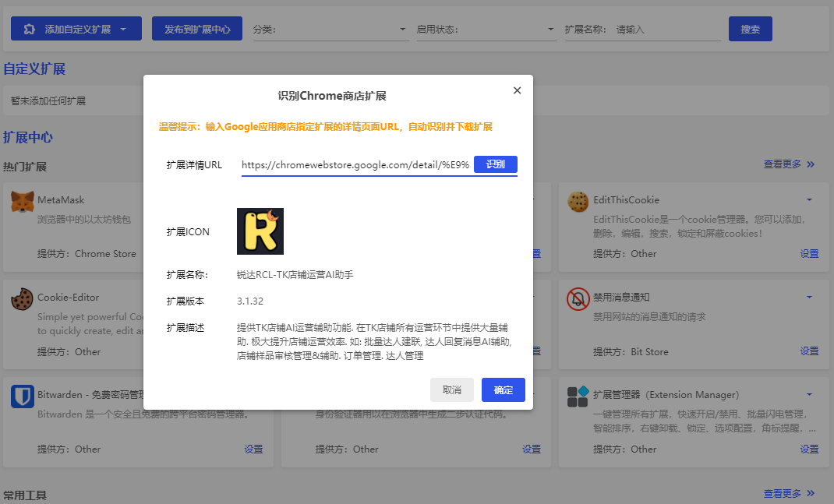Confirm the dialog with the 确定 button
The width and height of the screenshot is (834, 504).
click(503, 389)
